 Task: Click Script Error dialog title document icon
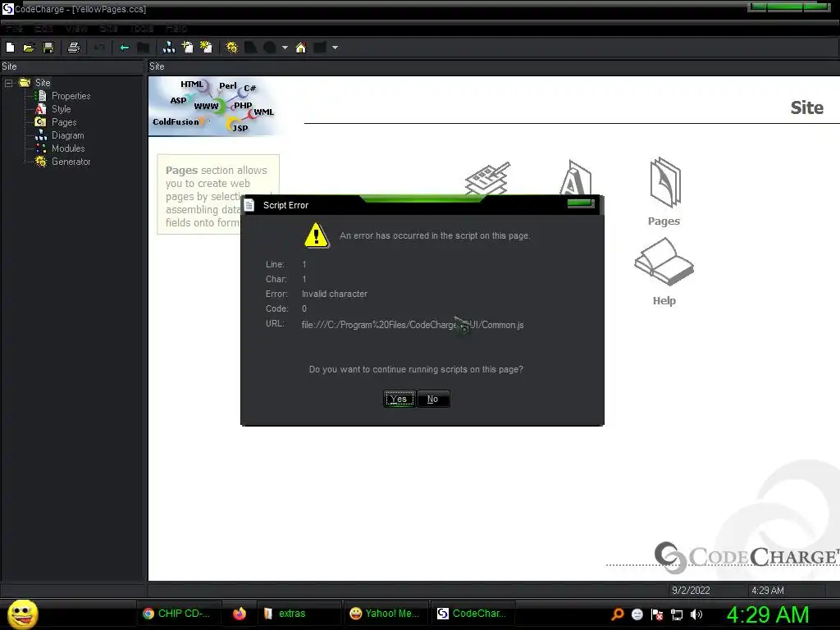(x=249, y=204)
